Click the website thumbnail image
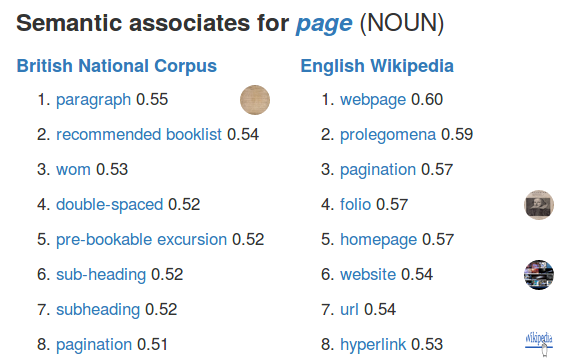The height and width of the screenshot is (362, 572). point(539,275)
